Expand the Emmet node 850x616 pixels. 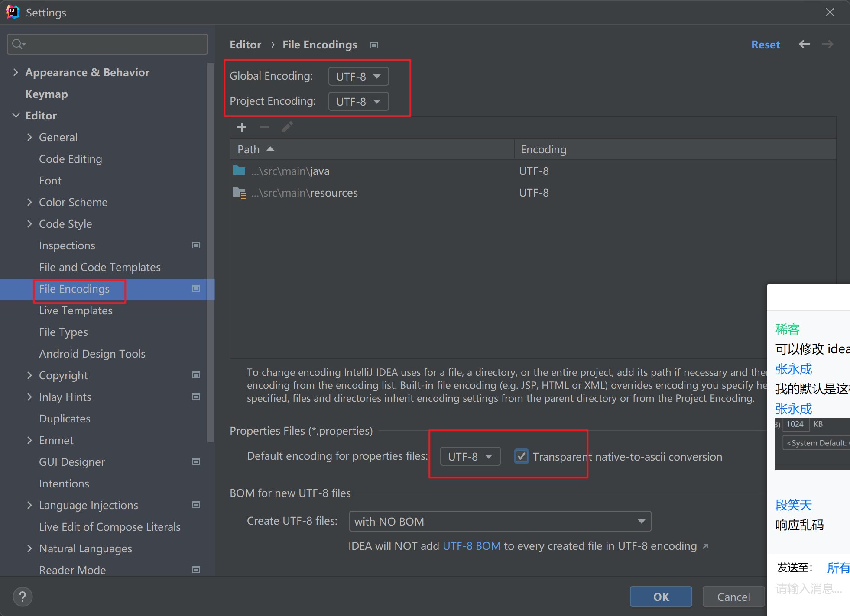[x=29, y=440]
